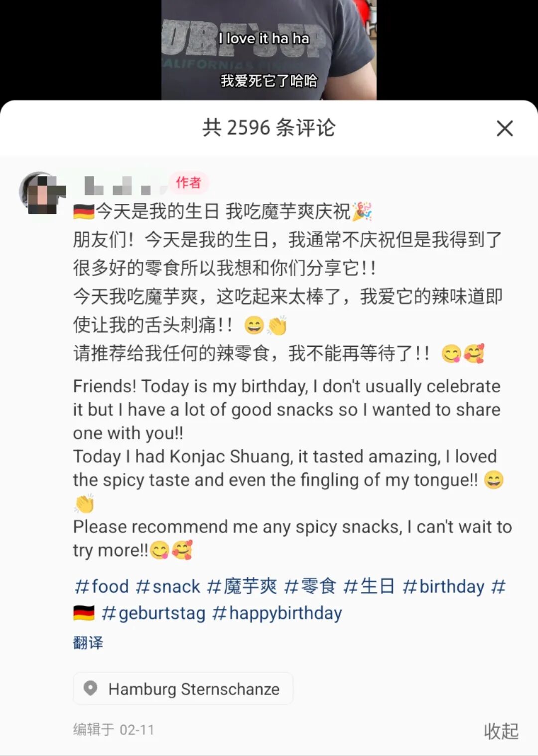Open the #happybirthday hashtag

click(x=277, y=613)
